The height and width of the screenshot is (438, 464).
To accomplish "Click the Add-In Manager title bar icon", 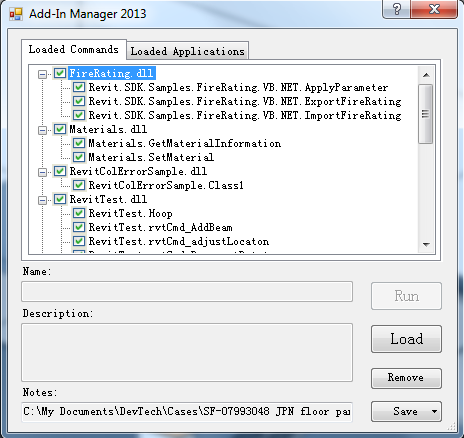I will pos(16,14).
